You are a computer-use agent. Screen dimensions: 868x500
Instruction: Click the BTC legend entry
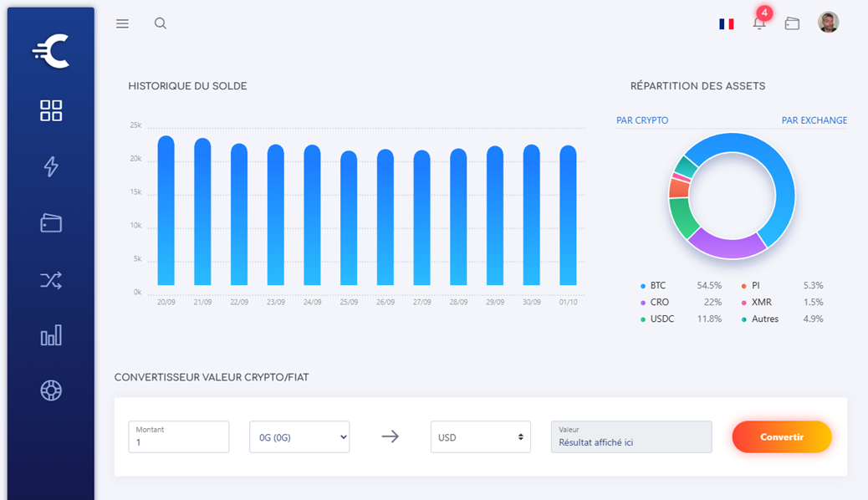pos(657,286)
